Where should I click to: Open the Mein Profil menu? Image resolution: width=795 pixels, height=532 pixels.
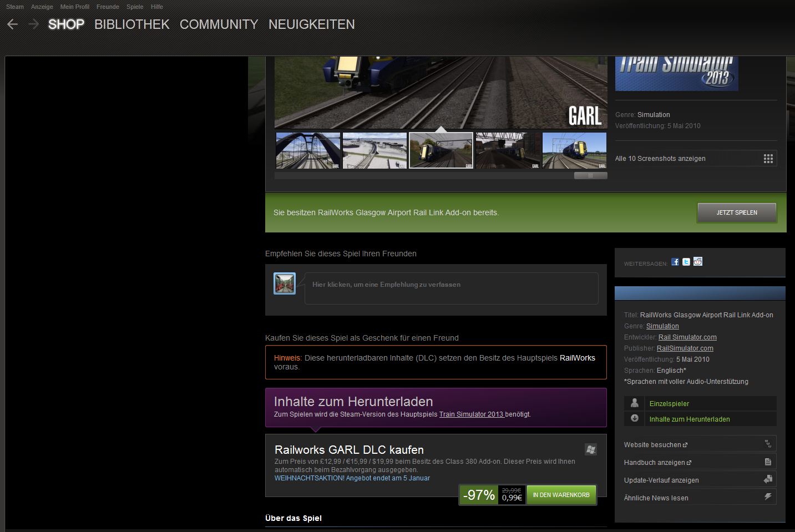click(x=75, y=7)
